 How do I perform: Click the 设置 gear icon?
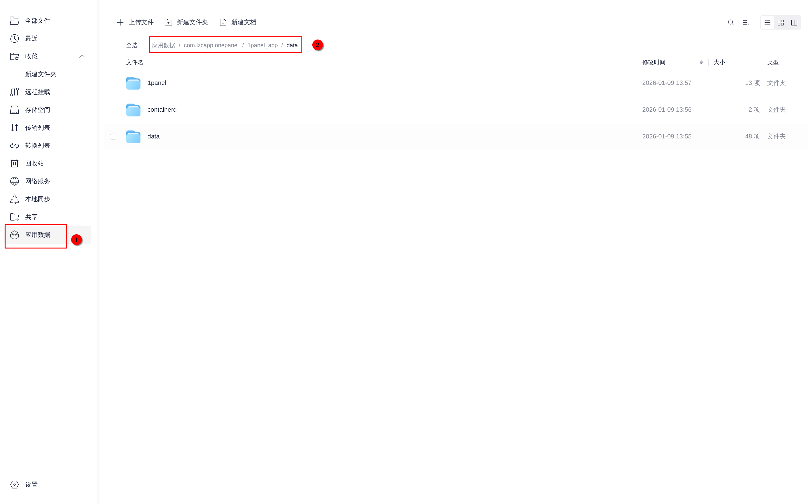14,484
